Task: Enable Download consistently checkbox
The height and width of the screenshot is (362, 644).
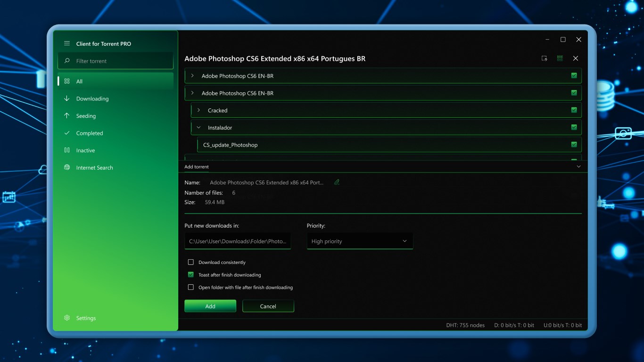Action: point(191,262)
